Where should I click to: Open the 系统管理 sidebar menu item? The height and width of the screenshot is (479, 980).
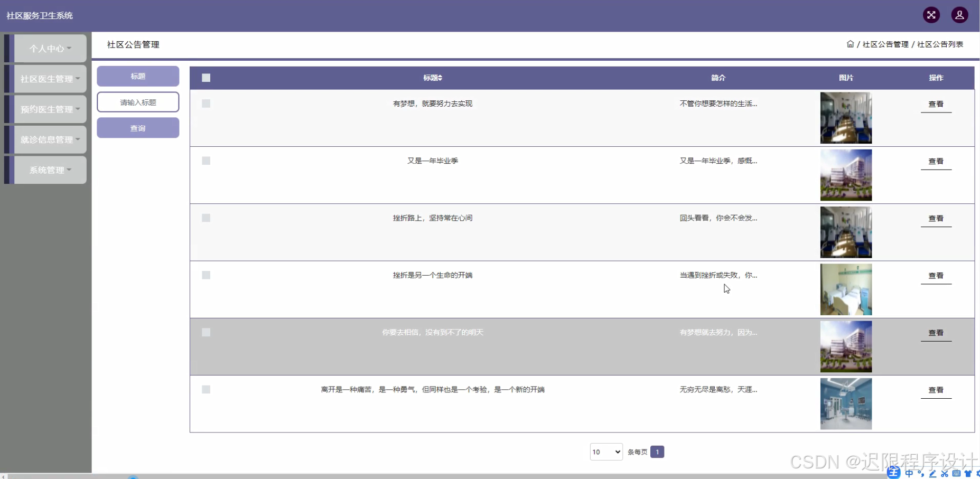point(49,170)
